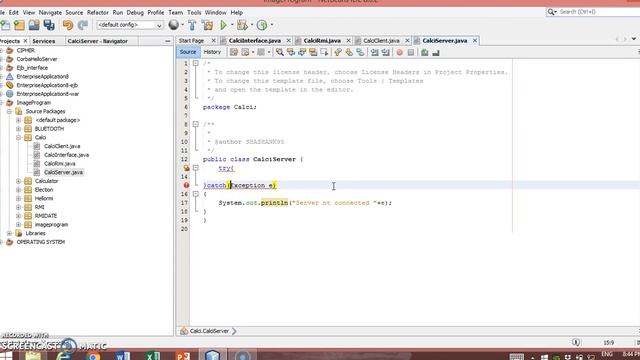Click the hint lightbulb marker on line 13
The image size is (640, 360).
[x=187, y=168]
